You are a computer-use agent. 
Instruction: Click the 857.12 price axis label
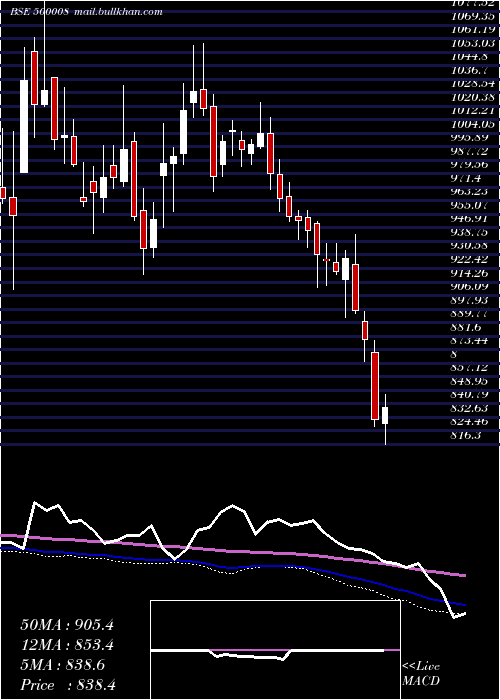[x=471, y=367]
